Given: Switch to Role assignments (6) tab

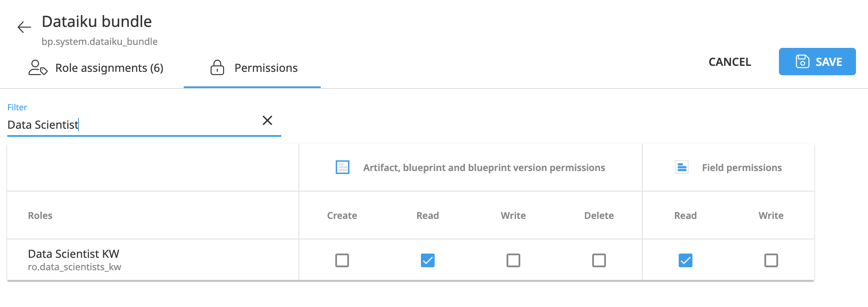Looking at the screenshot, I should (96, 68).
